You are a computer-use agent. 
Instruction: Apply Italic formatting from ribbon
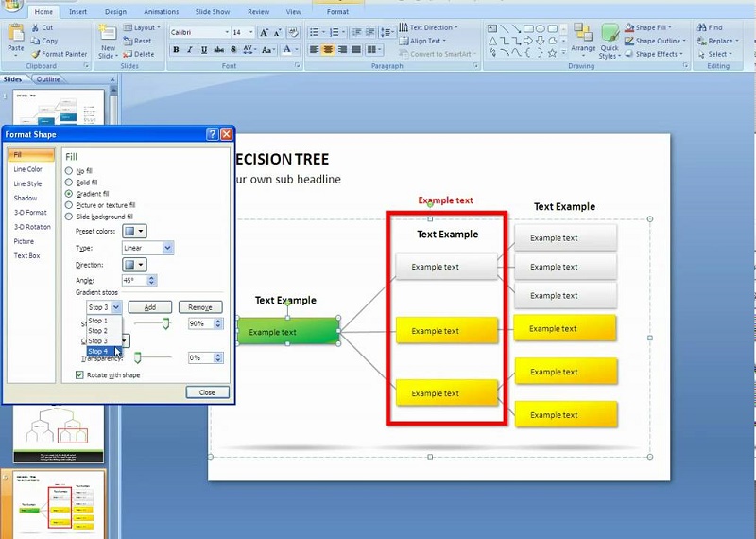click(x=190, y=50)
